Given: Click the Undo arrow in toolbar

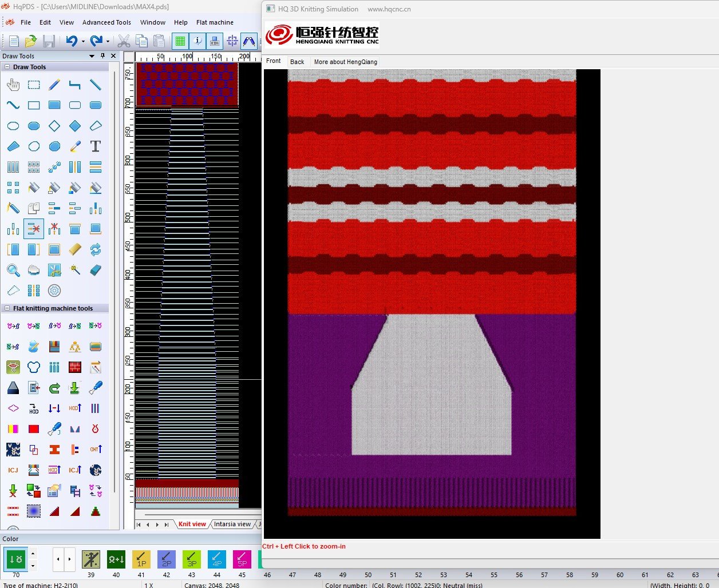Looking at the screenshot, I should coord(71,41).
